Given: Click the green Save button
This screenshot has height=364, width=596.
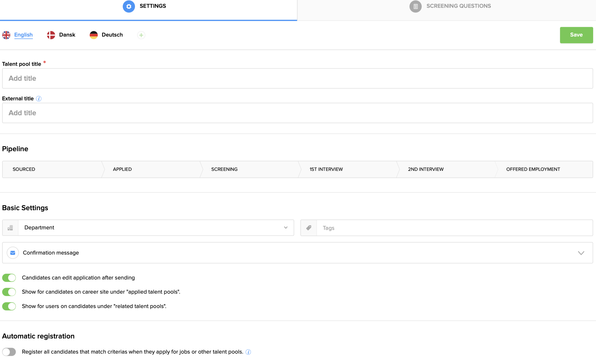Looking at the screenshot, I should click(576, 35).
